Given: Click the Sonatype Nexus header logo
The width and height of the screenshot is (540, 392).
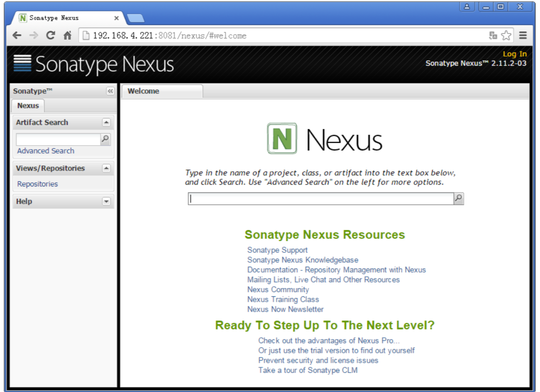Looking at the screenshot, I should click(93, 64).
